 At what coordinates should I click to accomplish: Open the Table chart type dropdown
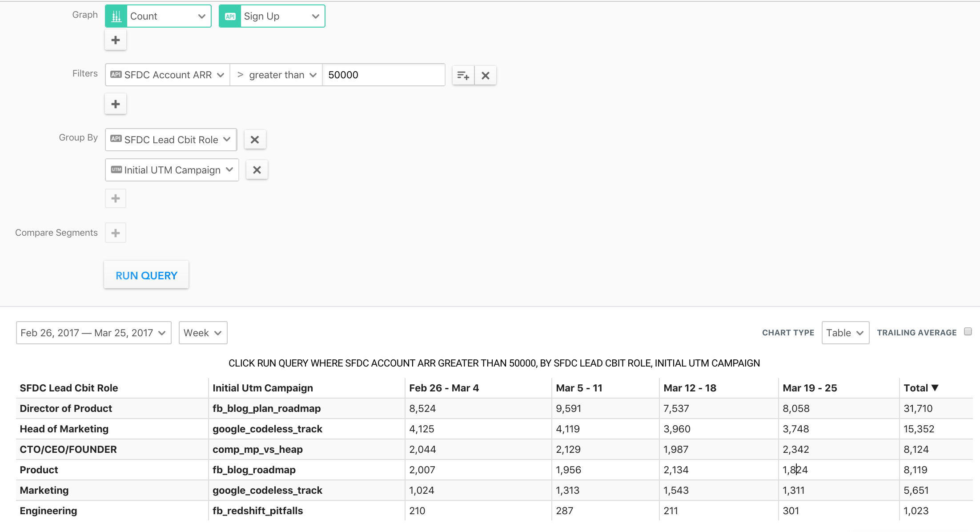tap(845, 333)
